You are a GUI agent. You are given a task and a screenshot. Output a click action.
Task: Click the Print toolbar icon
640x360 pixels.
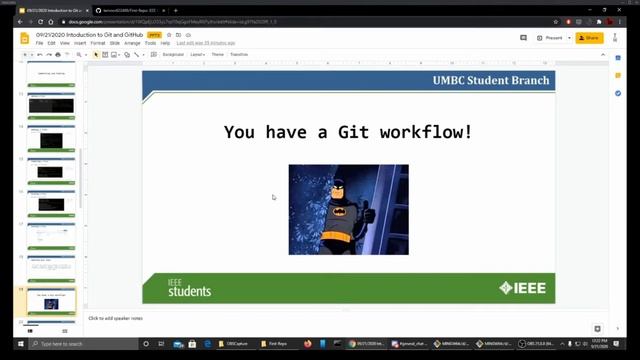tap(58, 55)
